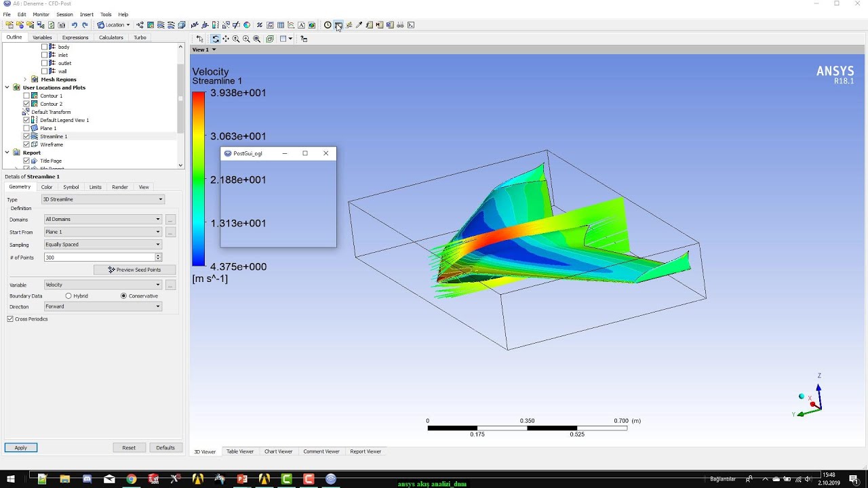The image size is (868, 488).
Task: Open the Start From Plane 1 dropdown
Action: (103, 232)
